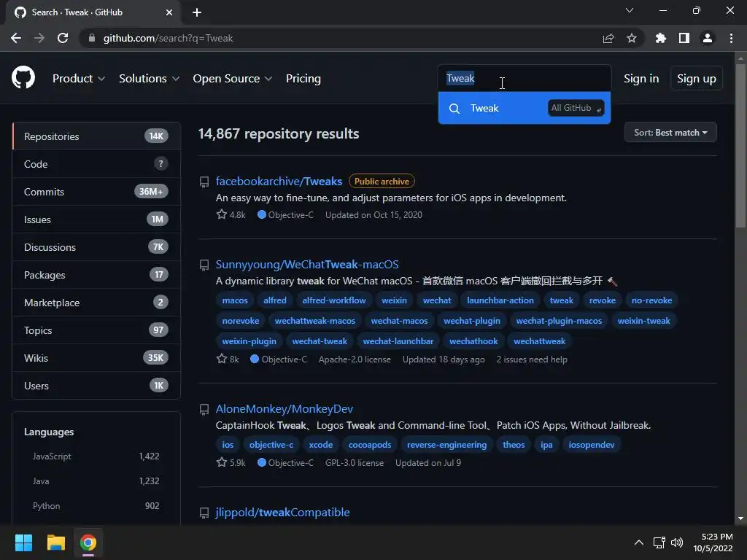Click the reverse-engineering topic tag
Viewport: 747px width, 560px height.
coord(447,445)
